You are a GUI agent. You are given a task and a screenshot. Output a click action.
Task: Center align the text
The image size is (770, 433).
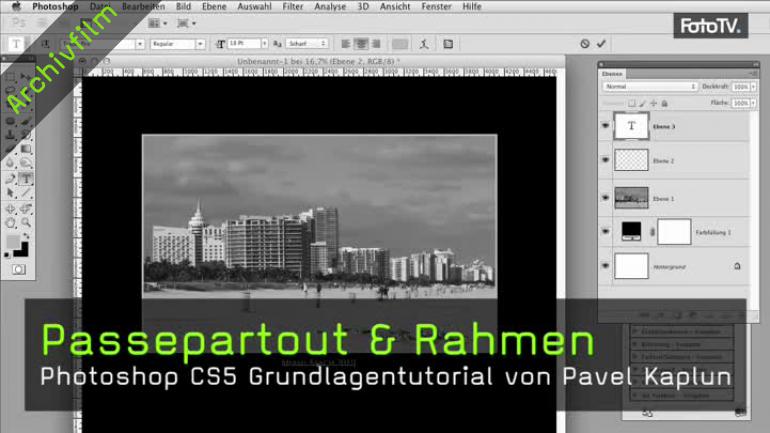coord(361,44)
